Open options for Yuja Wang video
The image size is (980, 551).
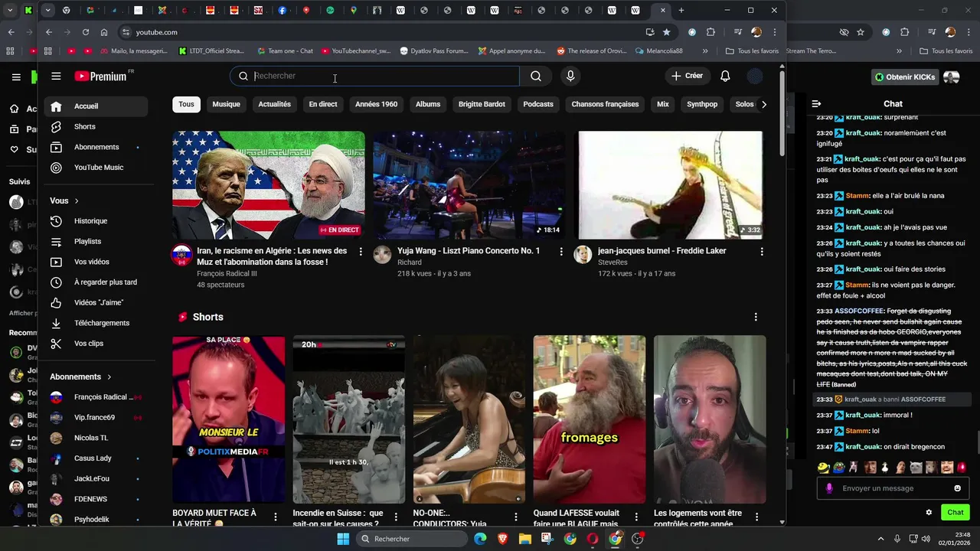[x=561, y=251]
